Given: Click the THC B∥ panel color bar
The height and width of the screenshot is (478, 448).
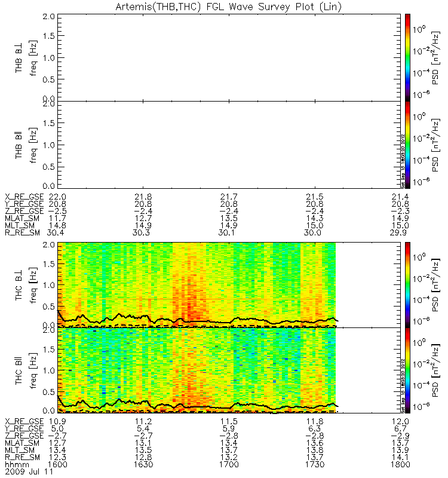Looking at the screenshot, I should click(x=407, y=370).
